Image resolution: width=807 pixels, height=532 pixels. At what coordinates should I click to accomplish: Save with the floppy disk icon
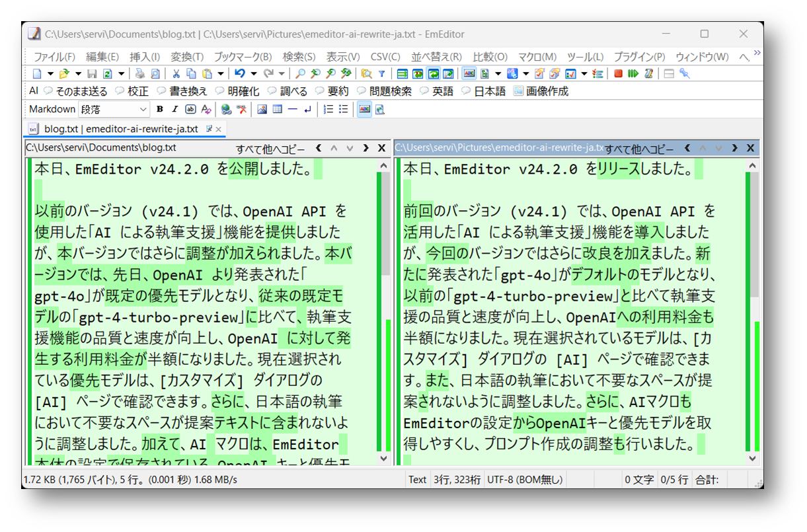click(x=92, y=74)
